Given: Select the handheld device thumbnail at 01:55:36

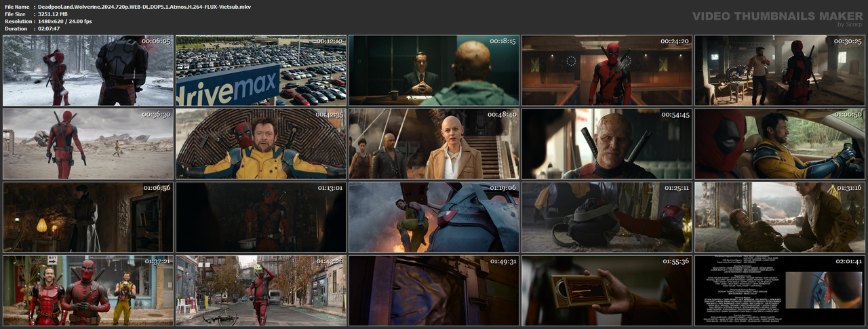Looking at the screenshot, I should click(x=607, y=290).
